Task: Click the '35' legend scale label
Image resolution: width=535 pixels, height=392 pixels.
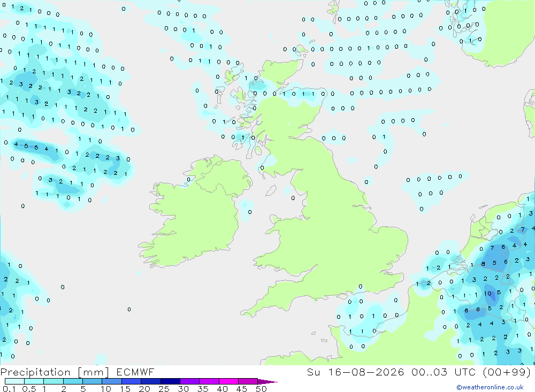Action: [203, 389]
